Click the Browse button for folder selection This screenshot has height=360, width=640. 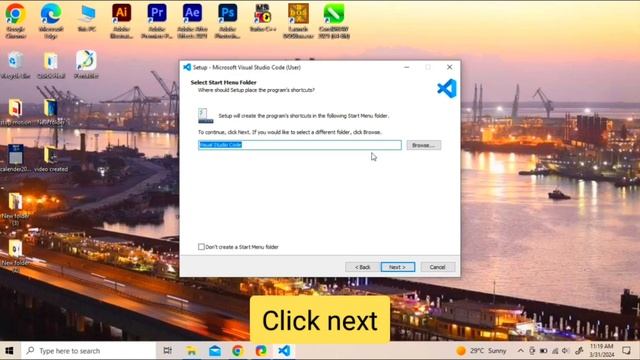tap(423, 145)
